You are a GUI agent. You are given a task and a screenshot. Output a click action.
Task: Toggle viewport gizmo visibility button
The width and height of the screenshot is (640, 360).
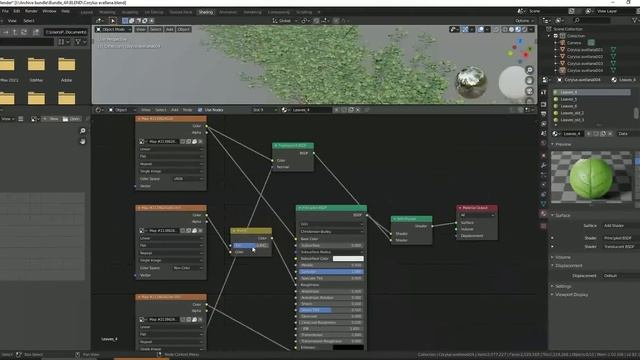pyautogui.click(x=465, y=29)
